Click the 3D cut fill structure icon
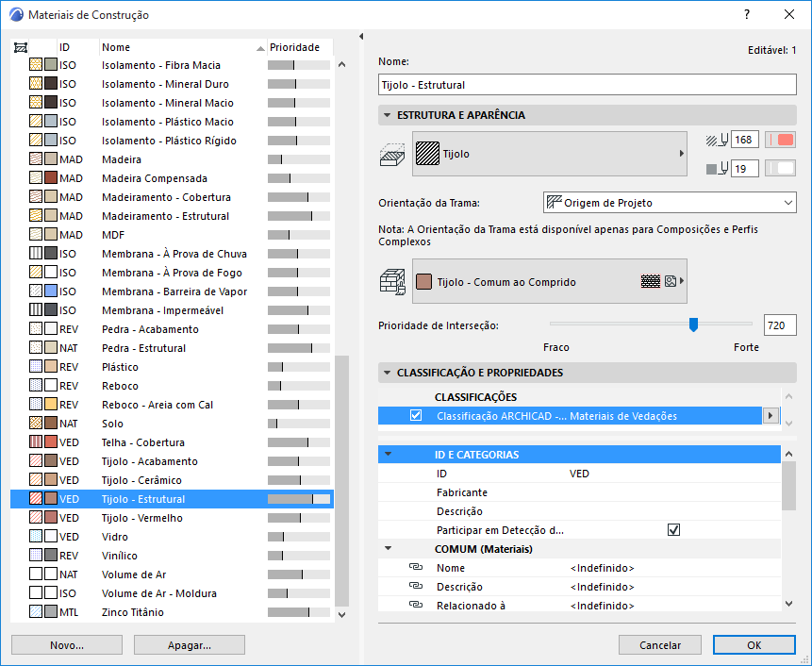 click(392, 155)
